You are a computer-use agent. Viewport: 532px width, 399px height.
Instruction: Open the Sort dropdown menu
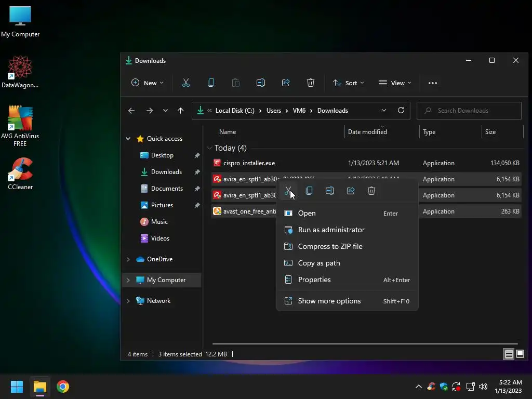click(349, 83)
